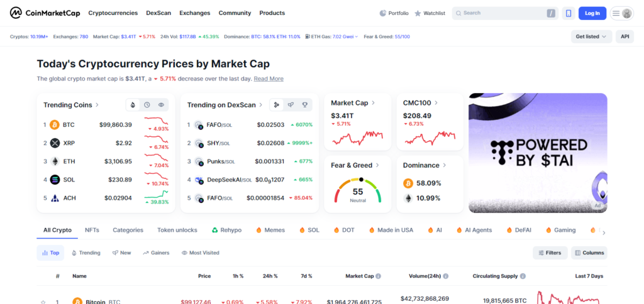This screenshot has width=644, height=304.
Task: Click the CoinMarketCap logo
Action: coord(45,13)
